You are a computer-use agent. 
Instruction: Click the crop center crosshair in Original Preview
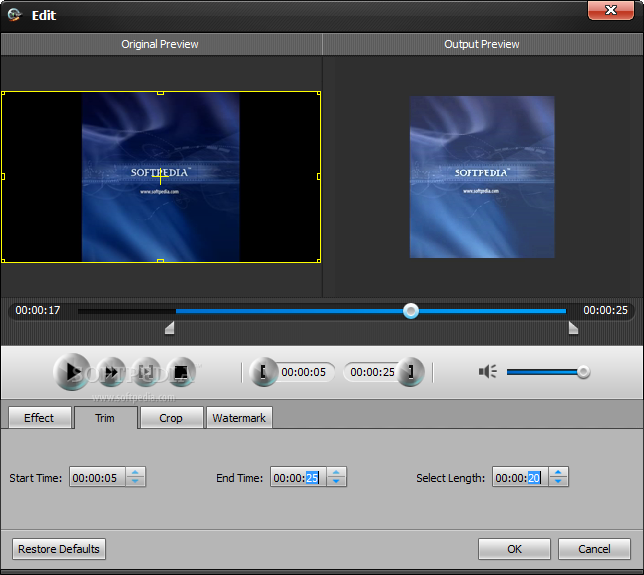tap(160, 177)
